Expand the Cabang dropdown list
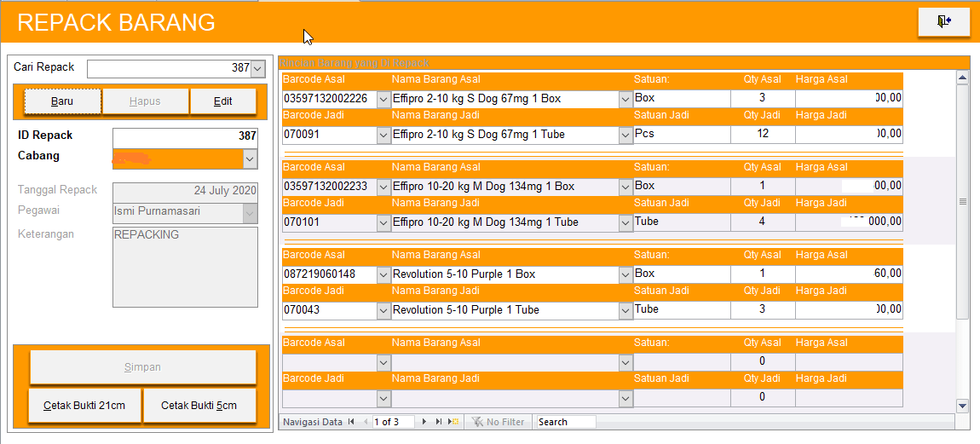Viewport: 980px width, 444px height. coord(249,159)
